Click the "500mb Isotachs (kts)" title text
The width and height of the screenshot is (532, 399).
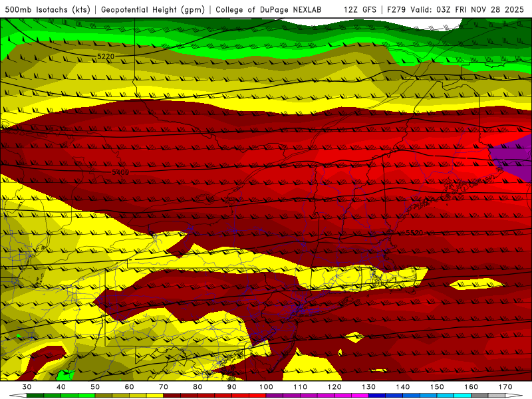47,9
